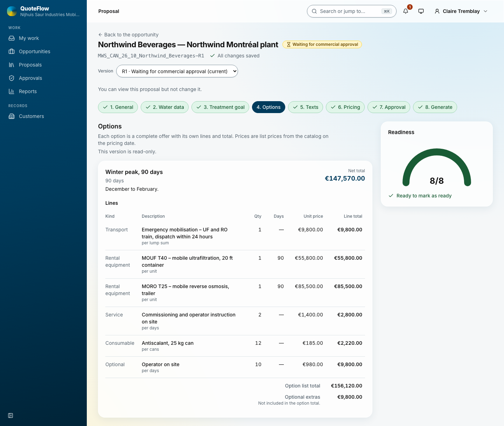
Task: Select the 4. Options step
Action: pyautogui.click(x=268, y=107)
